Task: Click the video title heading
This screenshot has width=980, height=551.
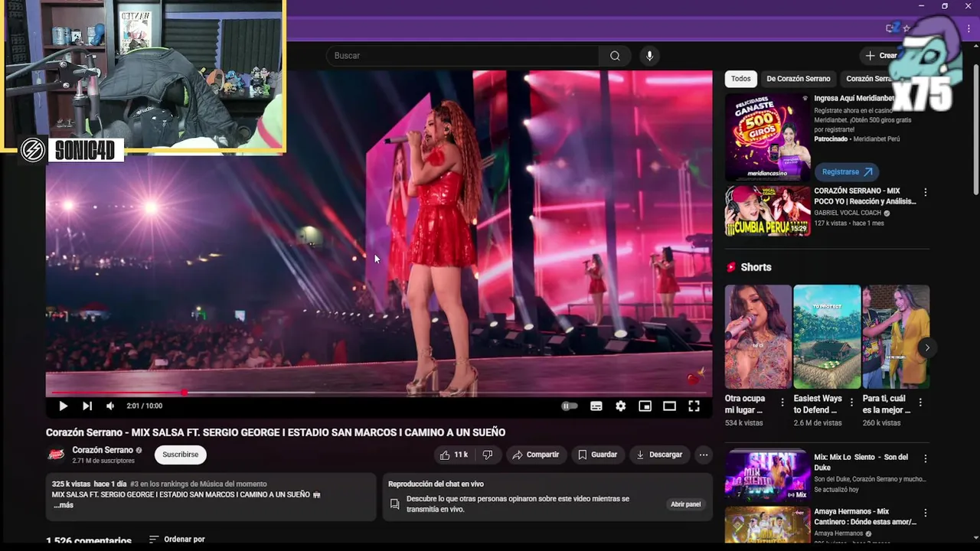Action: pyautogui.click(x=276, y=432)
